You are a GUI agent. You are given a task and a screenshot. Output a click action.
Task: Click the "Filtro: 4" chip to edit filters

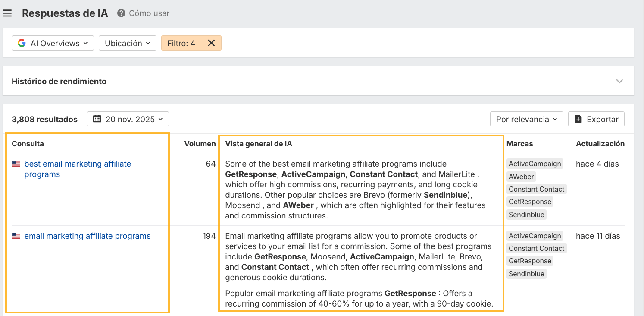[181, 43]
